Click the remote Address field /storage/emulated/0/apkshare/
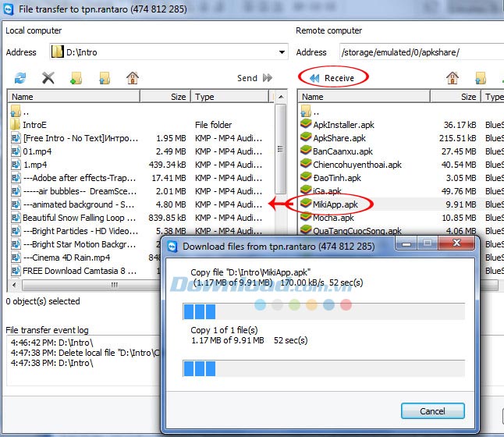This screenshot has height=437, width=504. (x=422, y=52)
